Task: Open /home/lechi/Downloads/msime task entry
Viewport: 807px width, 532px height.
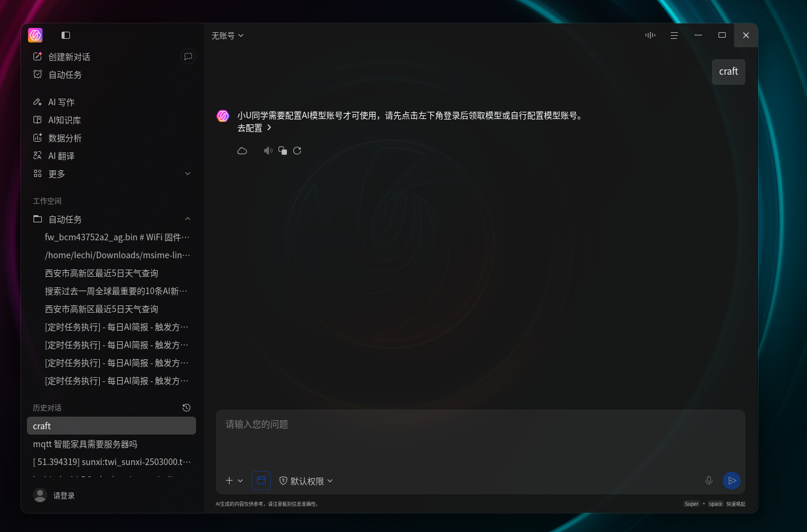Action: [117, 255]
